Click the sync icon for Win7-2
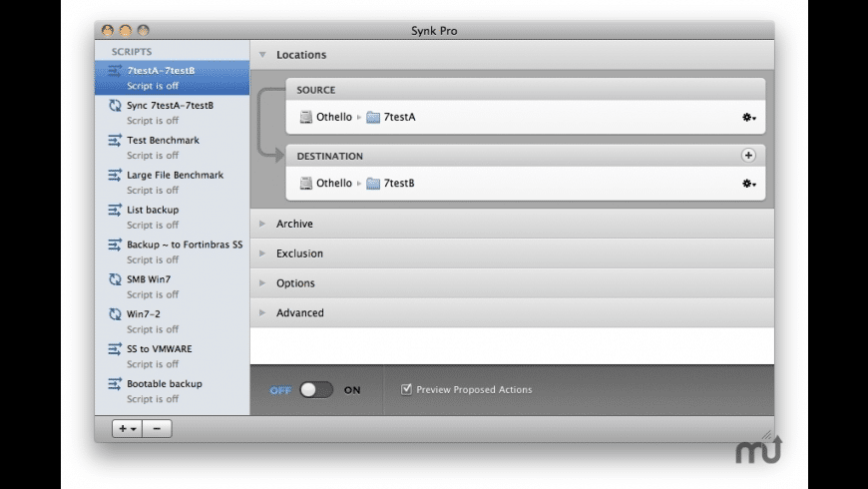Image resolution: width=868 pixels, height=489 pixels. [115, 314]
